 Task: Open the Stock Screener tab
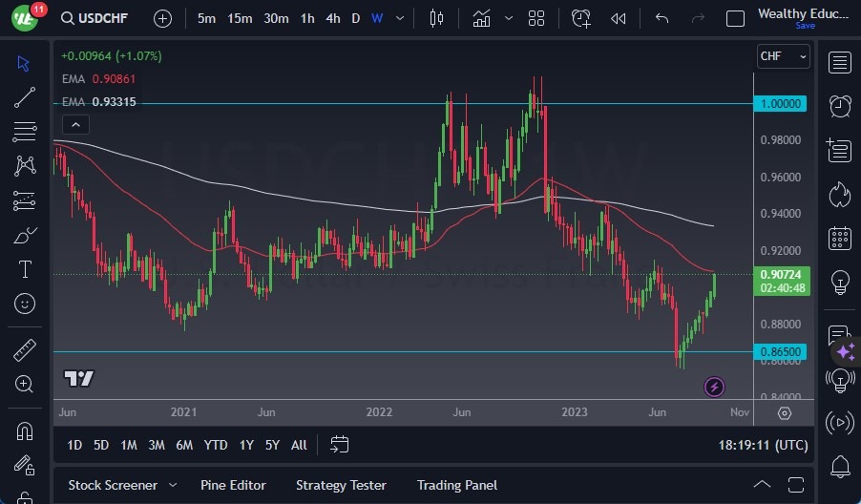pyautogui.click(x=113, y=485)
